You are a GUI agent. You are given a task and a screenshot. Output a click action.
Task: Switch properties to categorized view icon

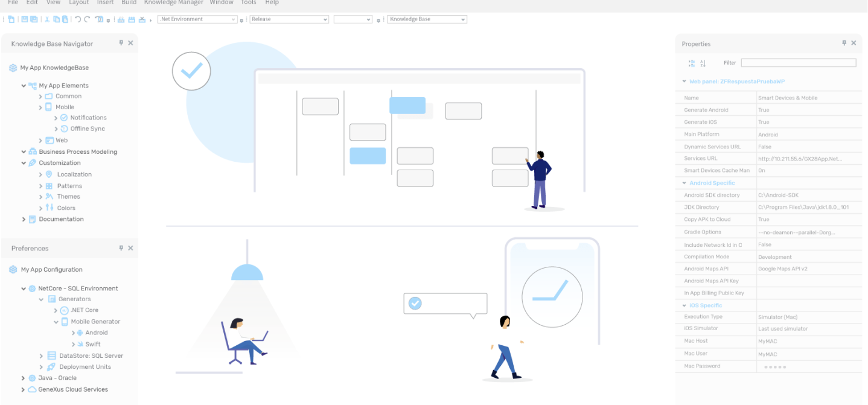pos(692,63)
